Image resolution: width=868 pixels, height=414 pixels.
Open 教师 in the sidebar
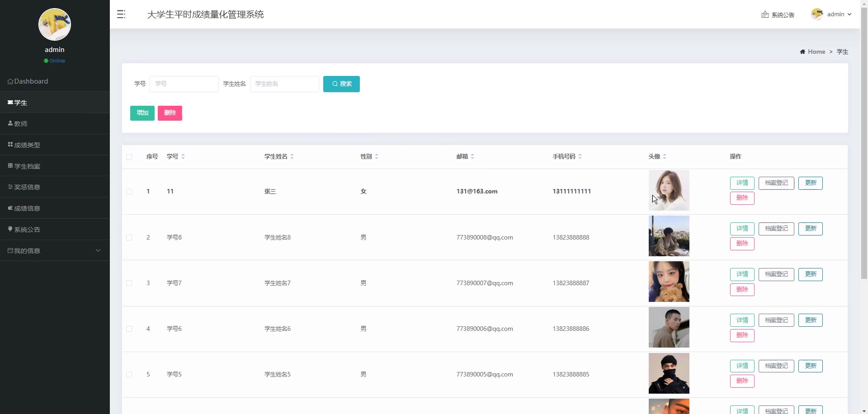pyautogui.click(x=55, y=124)
